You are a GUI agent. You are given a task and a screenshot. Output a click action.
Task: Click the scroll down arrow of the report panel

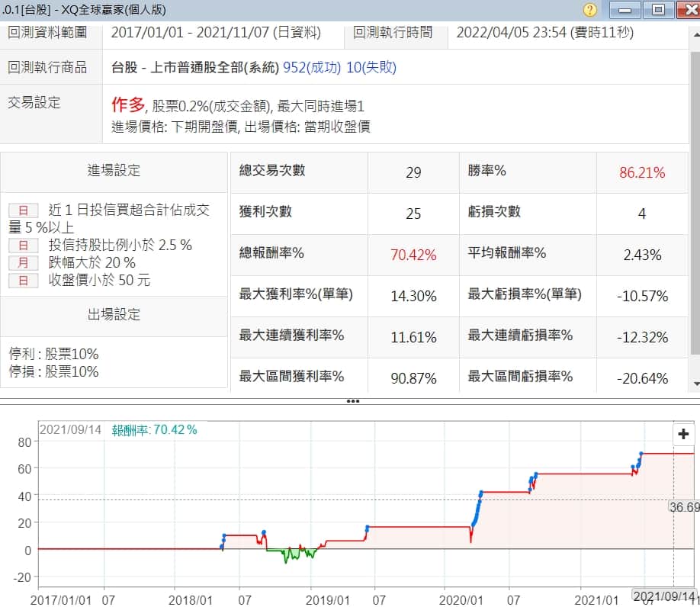pos(694,383)
